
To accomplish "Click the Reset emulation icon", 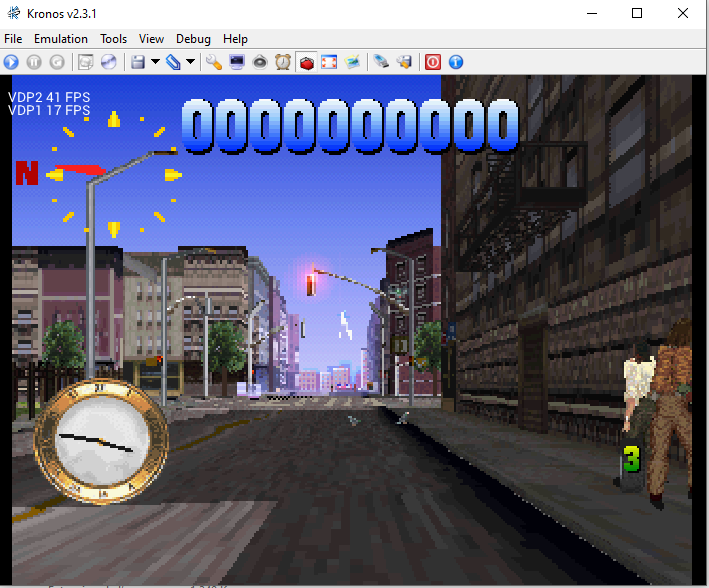I will (57, 62).
